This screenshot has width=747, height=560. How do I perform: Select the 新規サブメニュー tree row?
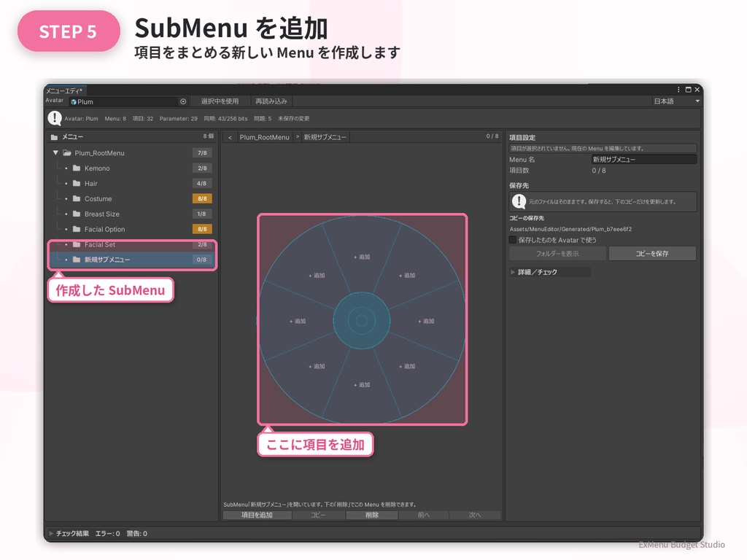[132, 260]
